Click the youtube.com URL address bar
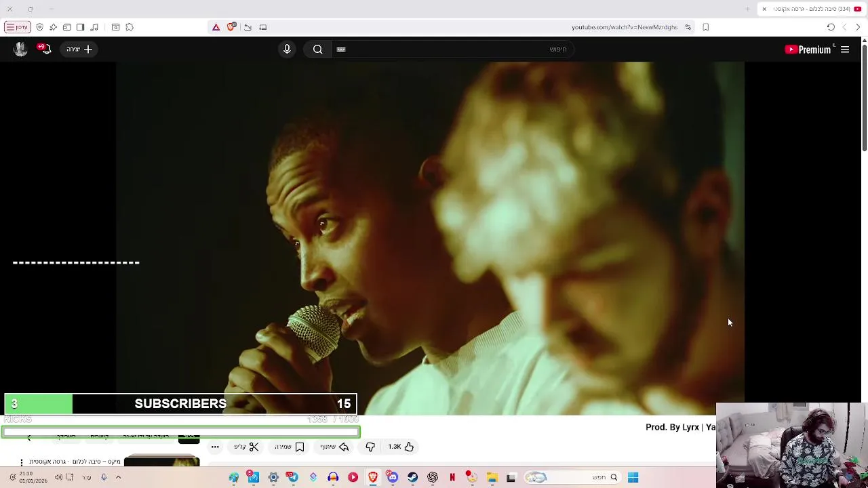This screenshot has width=868, height=488. click(624, 27)
